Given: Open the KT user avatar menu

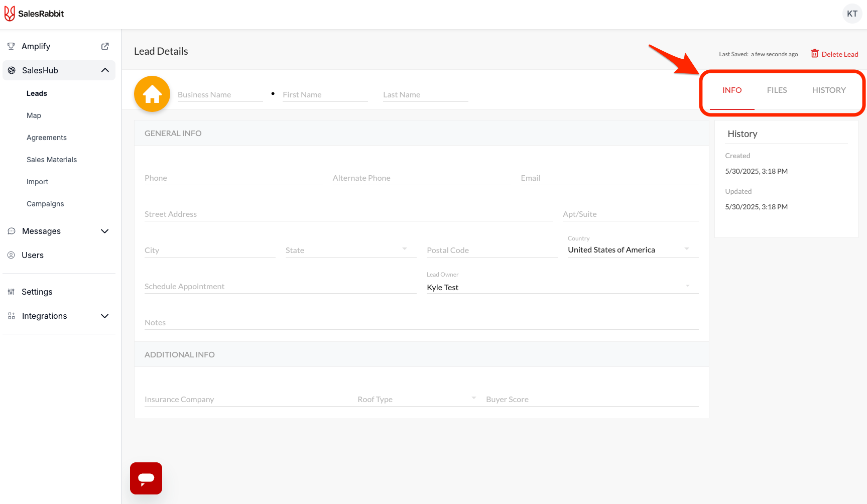Looking at the screenshot, I should coord(852,14).
